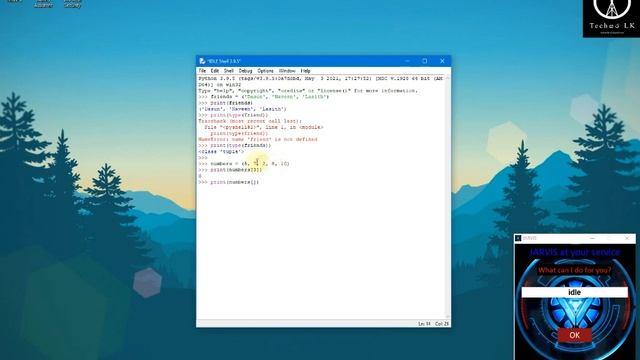Close the JARVIS window
Image resolution: width=640 pixels, height=360 pixels.
click(627, 238)
